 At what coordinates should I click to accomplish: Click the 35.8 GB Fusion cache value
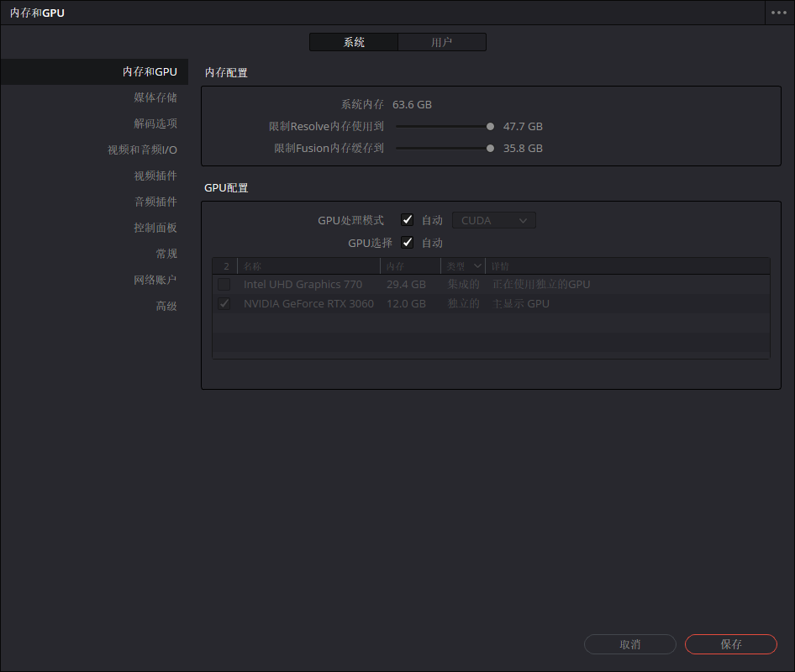(523, 148)
